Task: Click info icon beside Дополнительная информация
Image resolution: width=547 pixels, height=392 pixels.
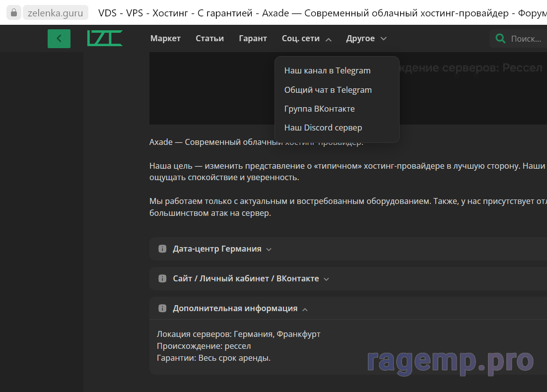Action: pos(162,309)
